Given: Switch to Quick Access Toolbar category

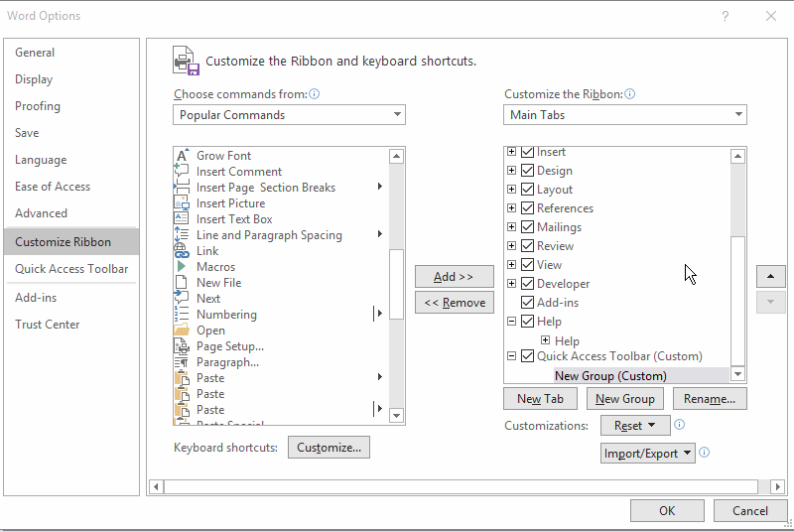Looking at the screenshot, I should pyautogui.click(x=71, y=269).
